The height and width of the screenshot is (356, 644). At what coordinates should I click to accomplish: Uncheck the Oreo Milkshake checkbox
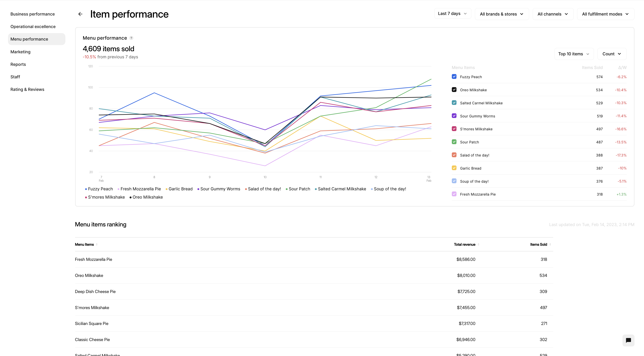[x=454, y=90]
